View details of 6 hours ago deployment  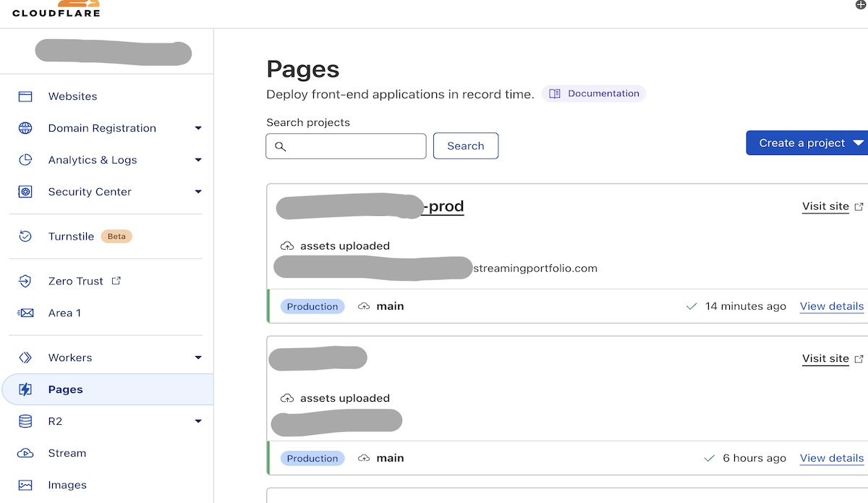pyautogui.click(x=831, y=458)
